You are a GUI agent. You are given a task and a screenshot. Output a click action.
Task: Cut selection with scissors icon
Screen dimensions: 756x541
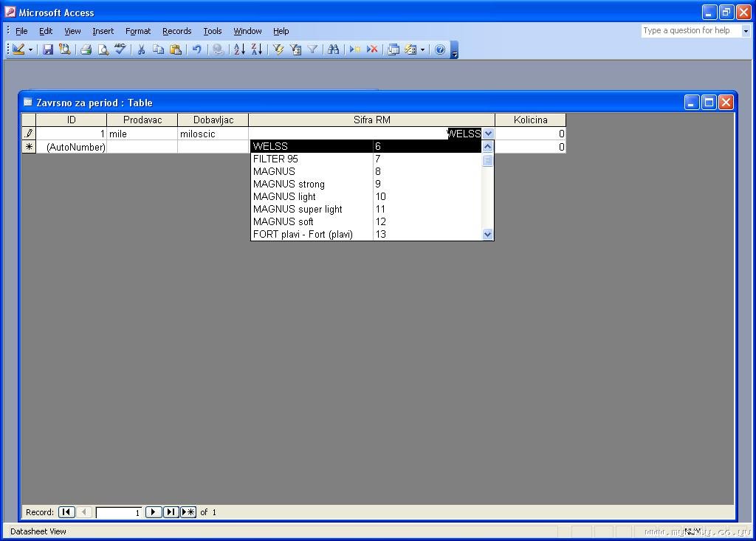[x=141, y=49]
